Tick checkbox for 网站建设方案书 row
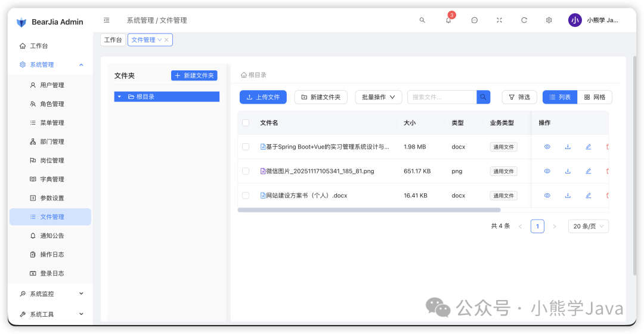This screenshot has width=644, height=334. (246, 195)
